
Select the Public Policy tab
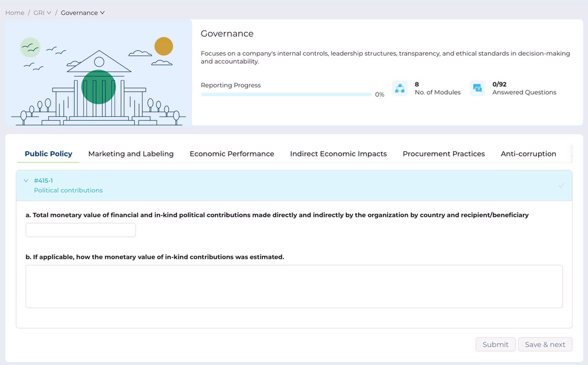point(48,154)
